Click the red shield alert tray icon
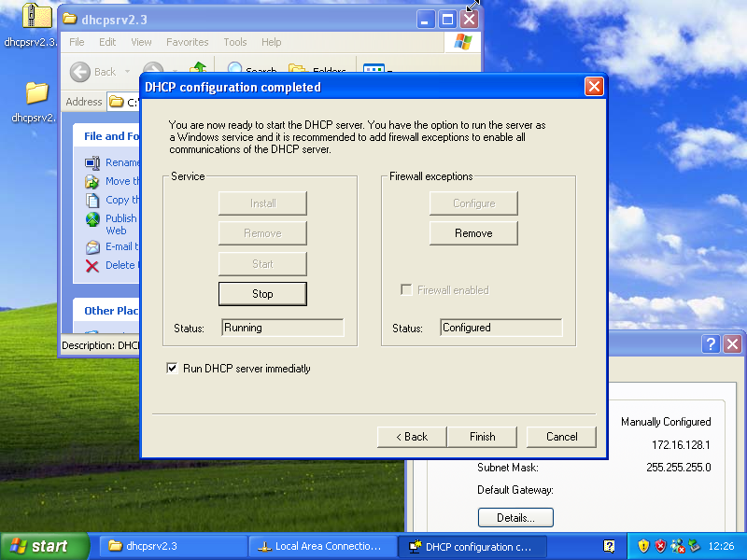This screenshot has height=560, width=747. [661, 546]
